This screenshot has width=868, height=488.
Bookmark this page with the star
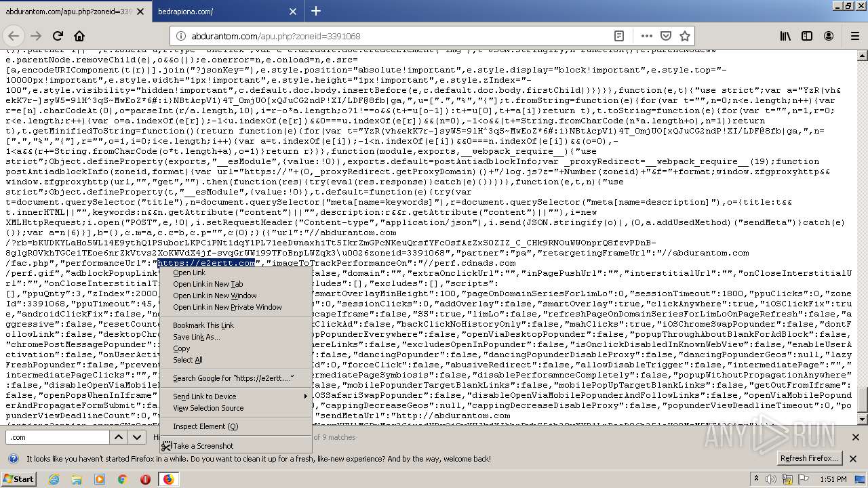coord(685,36)
